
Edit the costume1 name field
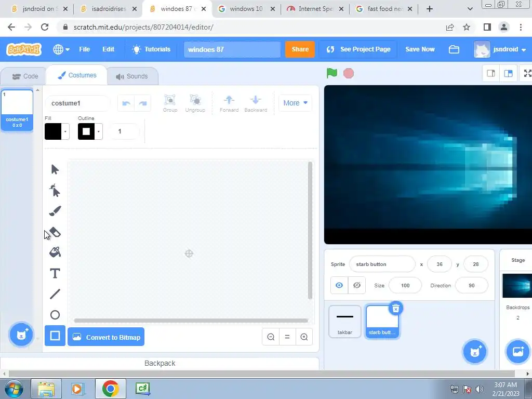pos(77,103)
